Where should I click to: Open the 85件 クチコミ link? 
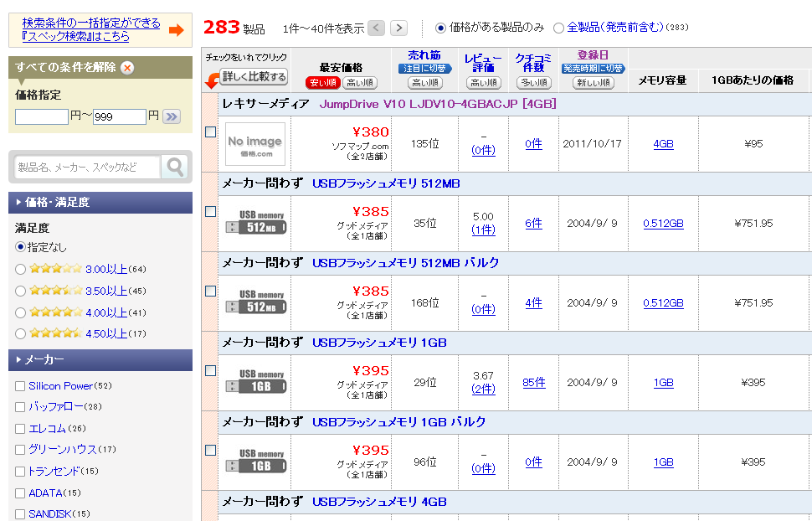tap(533, 383)
